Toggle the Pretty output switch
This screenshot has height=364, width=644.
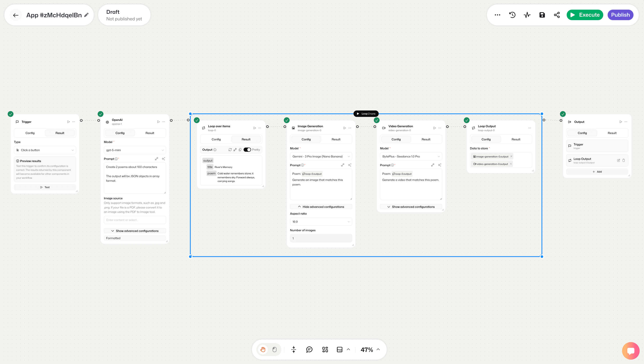(247, 150)
